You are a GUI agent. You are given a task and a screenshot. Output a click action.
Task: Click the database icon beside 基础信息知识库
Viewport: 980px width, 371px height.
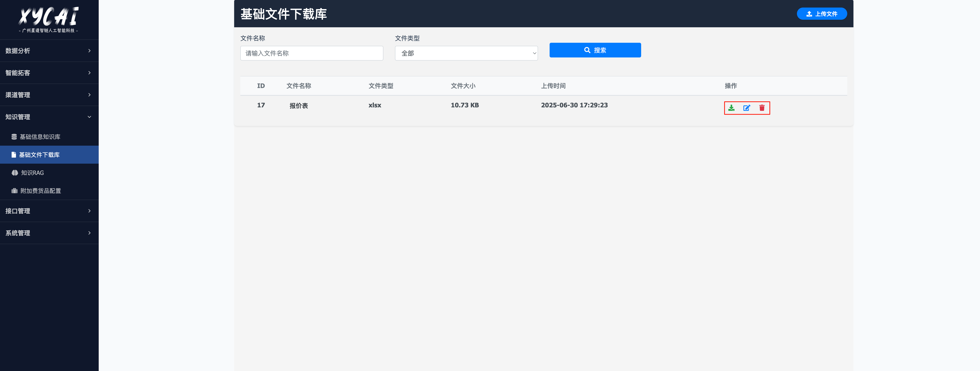[14, 137]
